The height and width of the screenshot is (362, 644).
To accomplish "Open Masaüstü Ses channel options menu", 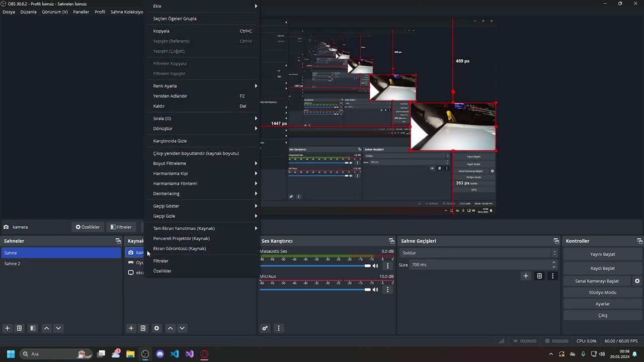I will coord(387,265).
